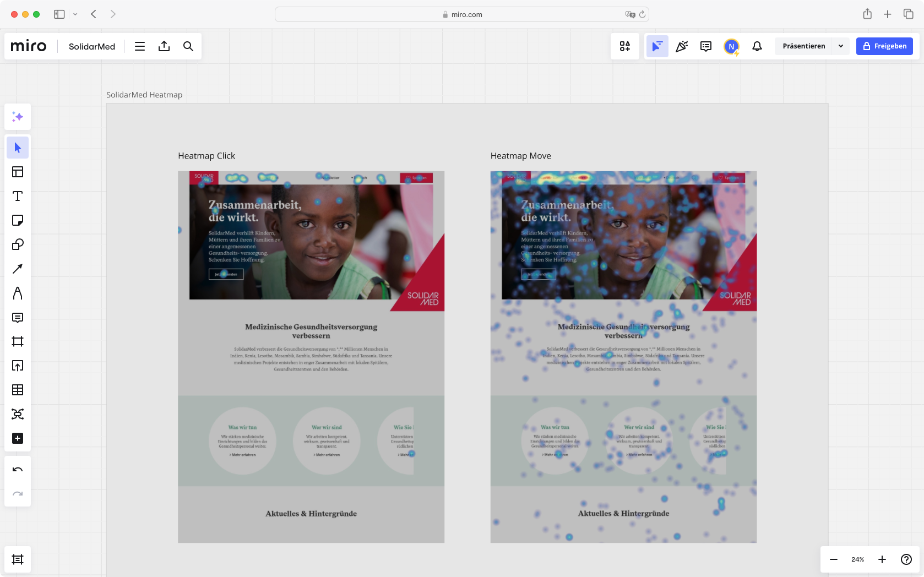Select the Heatmap Click label

point(206,156)
